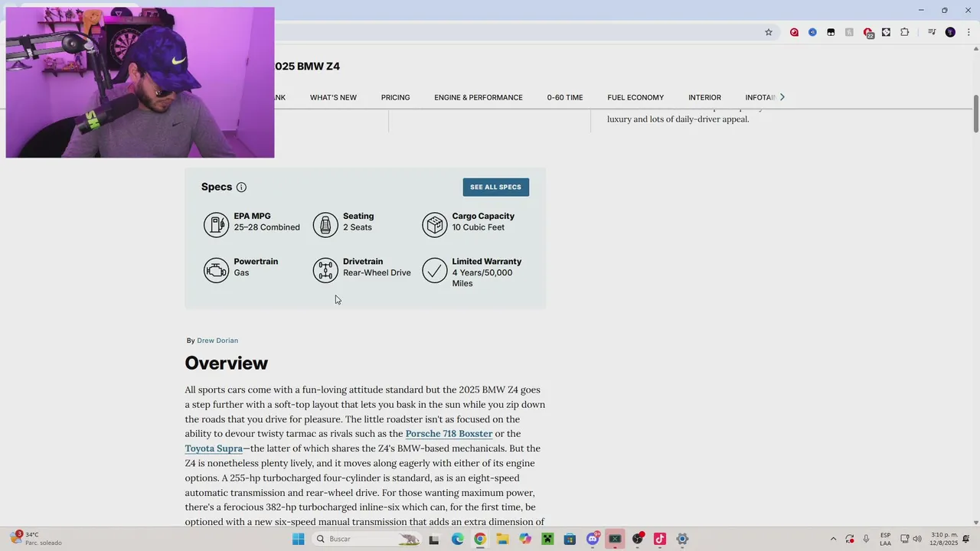
Task: Open TikTok from the taskbar
Action: (660, 539)
